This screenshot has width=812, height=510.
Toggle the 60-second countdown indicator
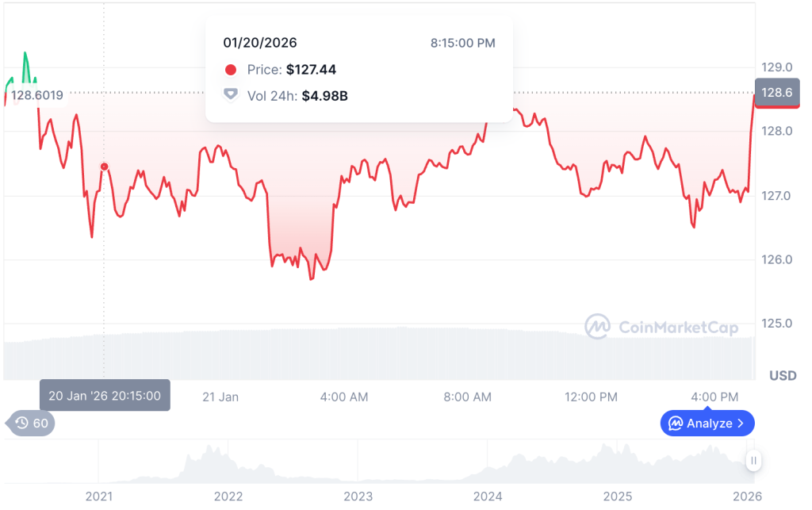[30, 424]
